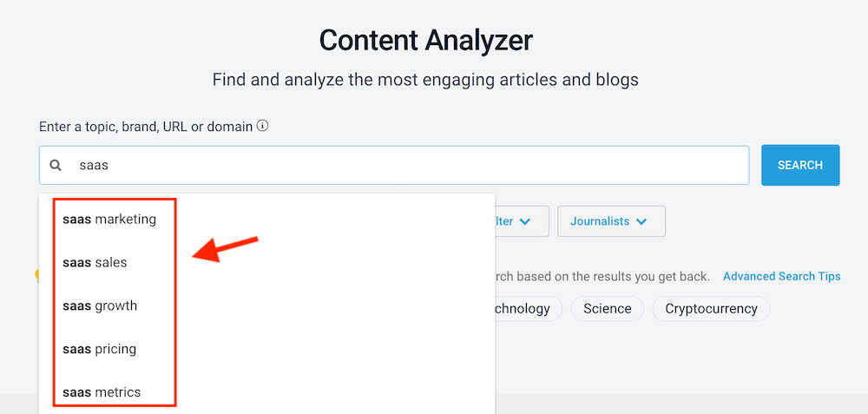Click the Content Analyzer heading

(x=425, y=40)
